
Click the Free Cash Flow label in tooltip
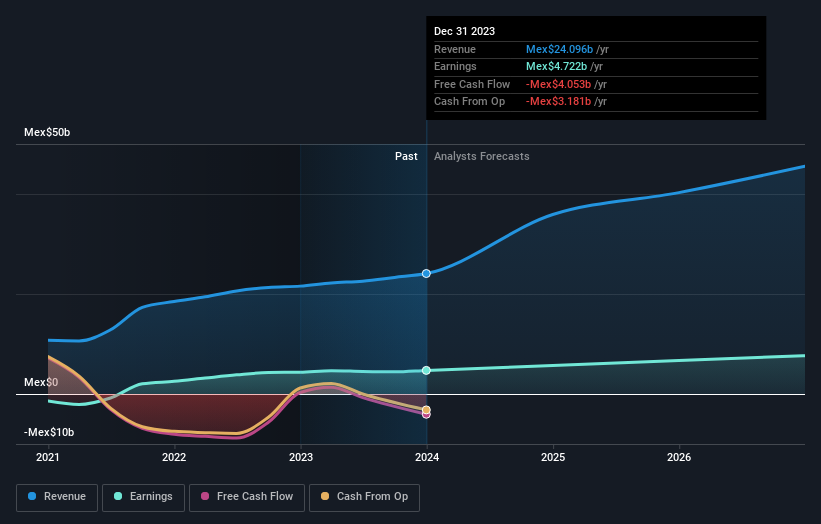(472, 84)
